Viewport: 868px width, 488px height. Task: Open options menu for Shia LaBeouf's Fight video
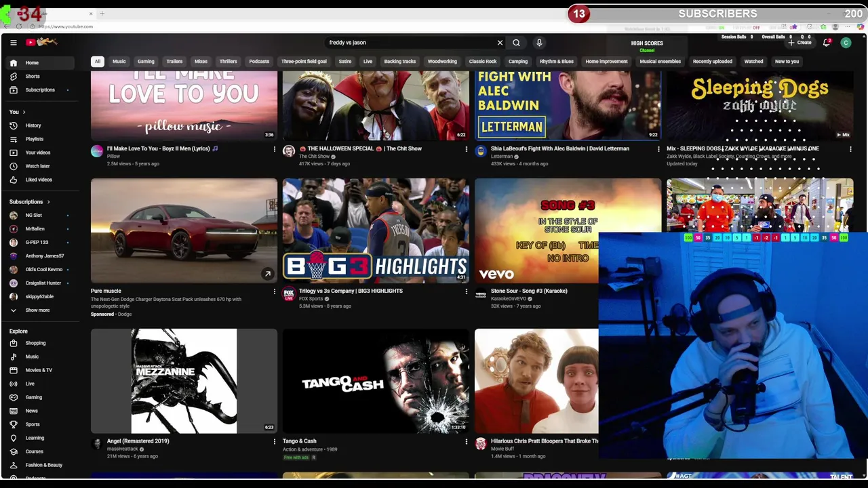[658, 149]
